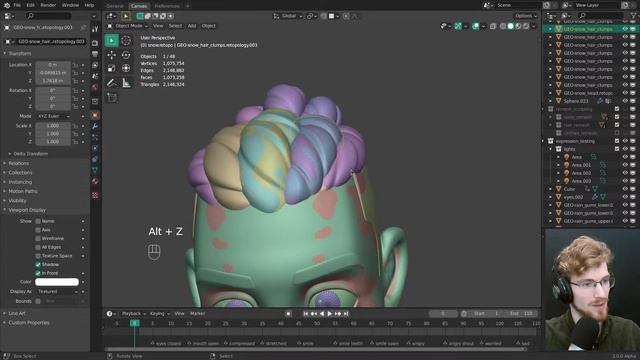
Task: Play the animation forward
Action: click(x=330, y=313)
